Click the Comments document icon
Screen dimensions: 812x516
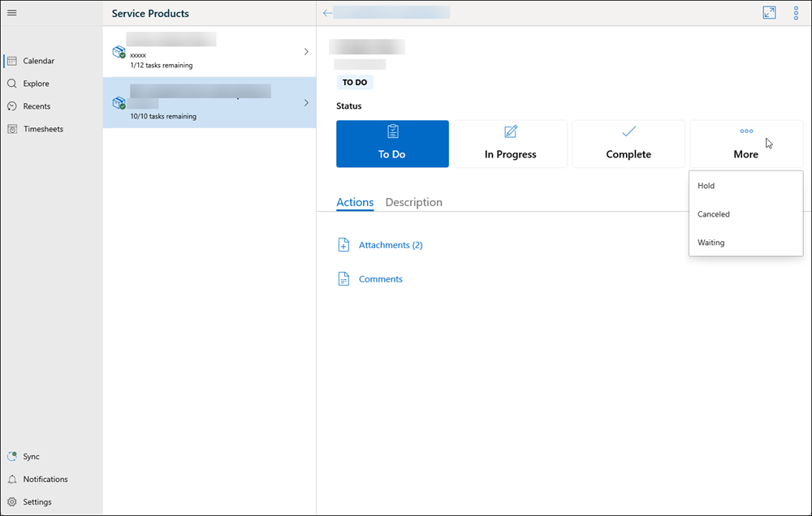[x=343, y=279]
